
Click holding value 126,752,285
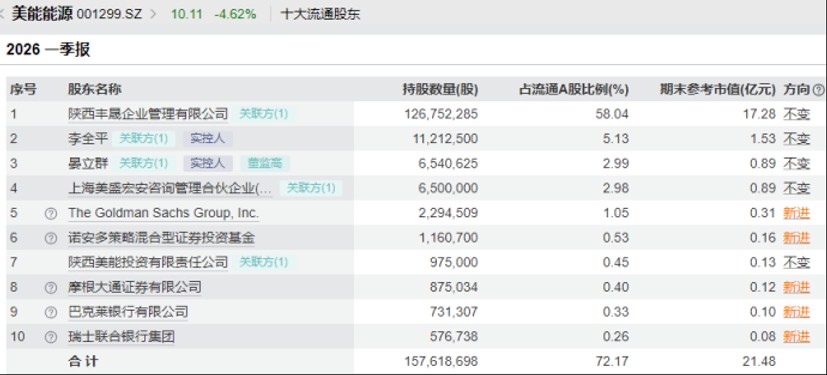pyautogui.click(x=441, y=114)
